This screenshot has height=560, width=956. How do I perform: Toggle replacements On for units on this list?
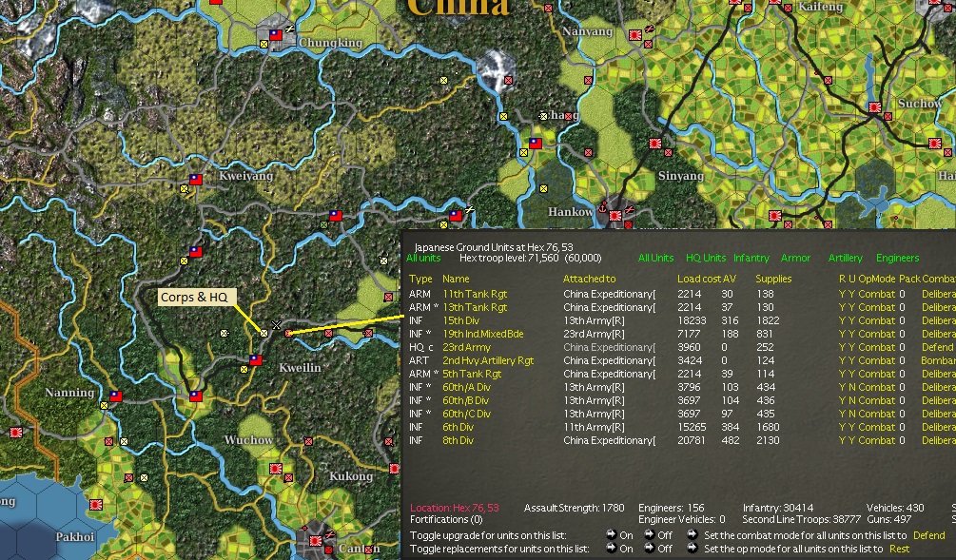[x=618, y=549]
